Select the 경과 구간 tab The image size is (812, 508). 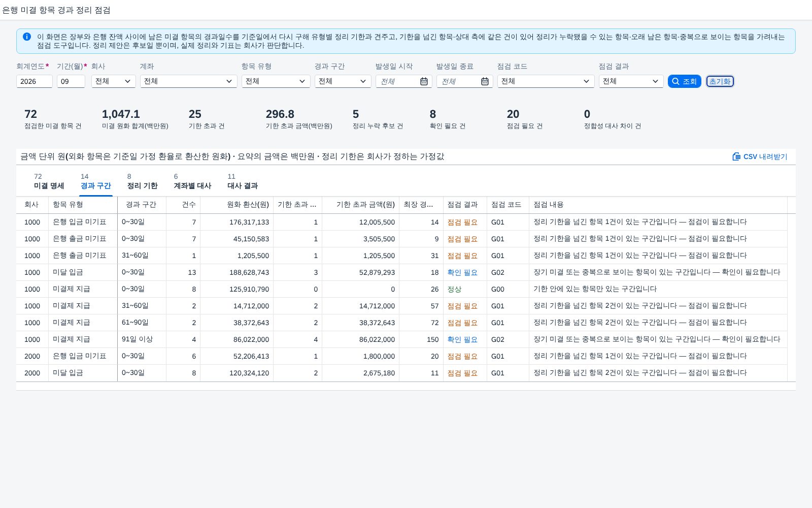pyautogui.click(x=95, y=181)
